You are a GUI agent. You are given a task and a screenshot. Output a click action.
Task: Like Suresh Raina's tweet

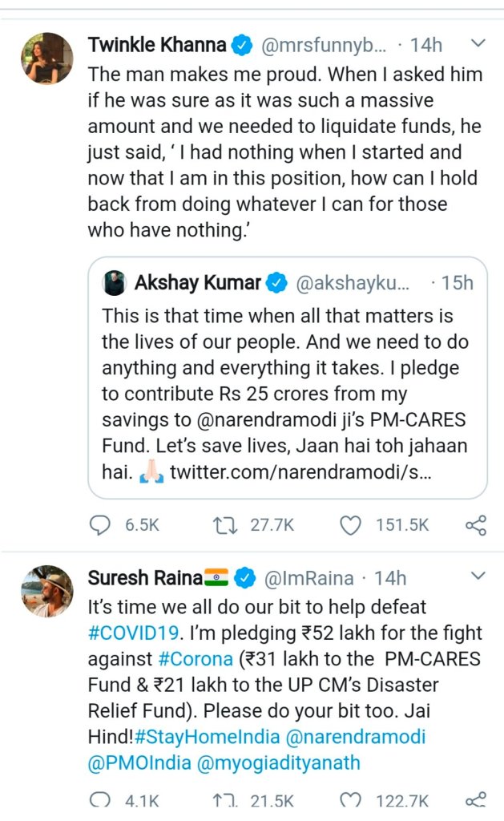coord(351,801)
